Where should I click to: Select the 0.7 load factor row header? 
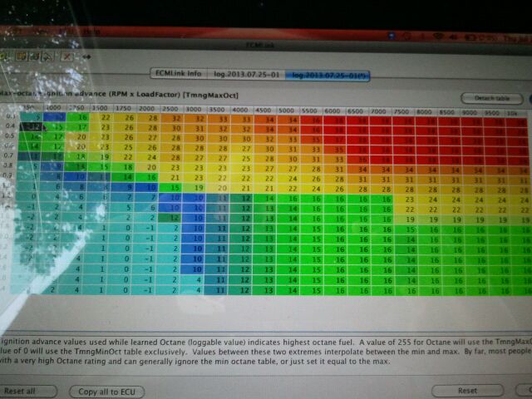10,155
